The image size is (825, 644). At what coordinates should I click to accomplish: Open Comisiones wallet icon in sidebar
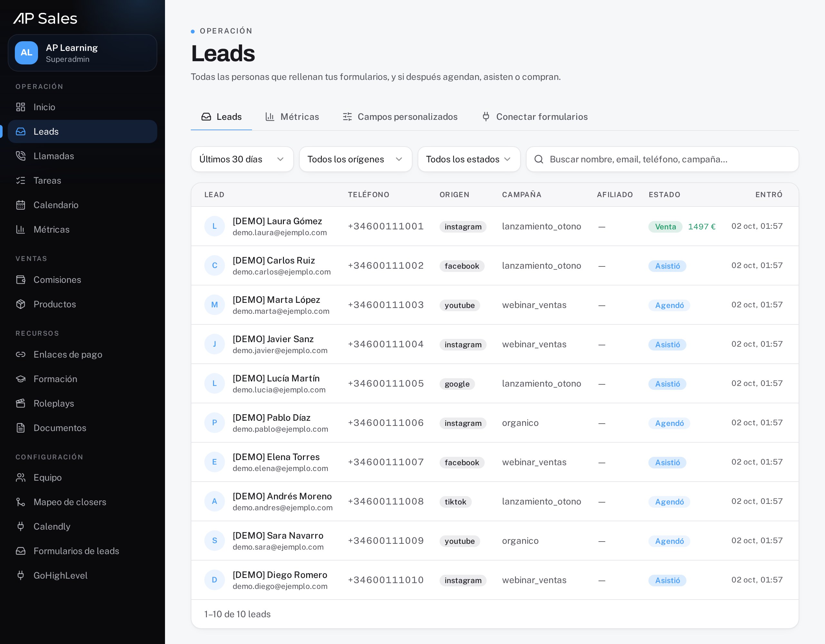(20, 280)
